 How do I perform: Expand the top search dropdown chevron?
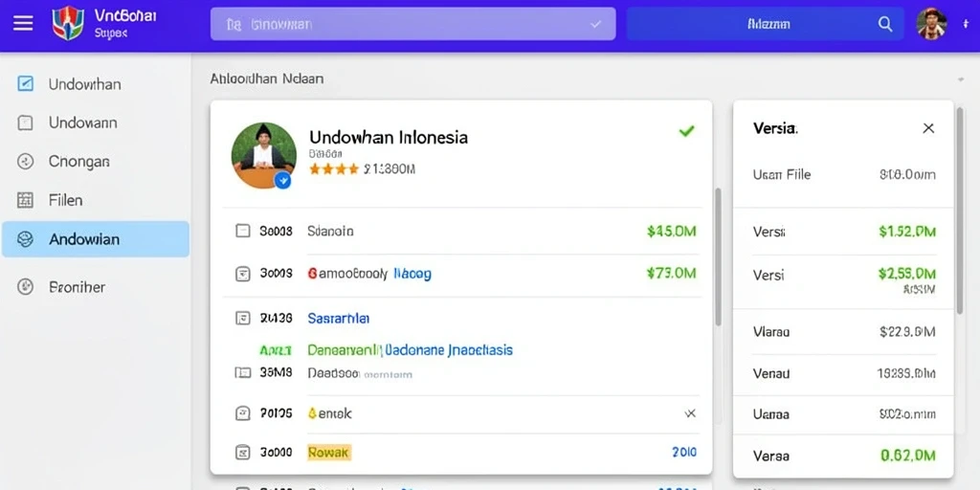pyautogui.click(x=595, y=24)
